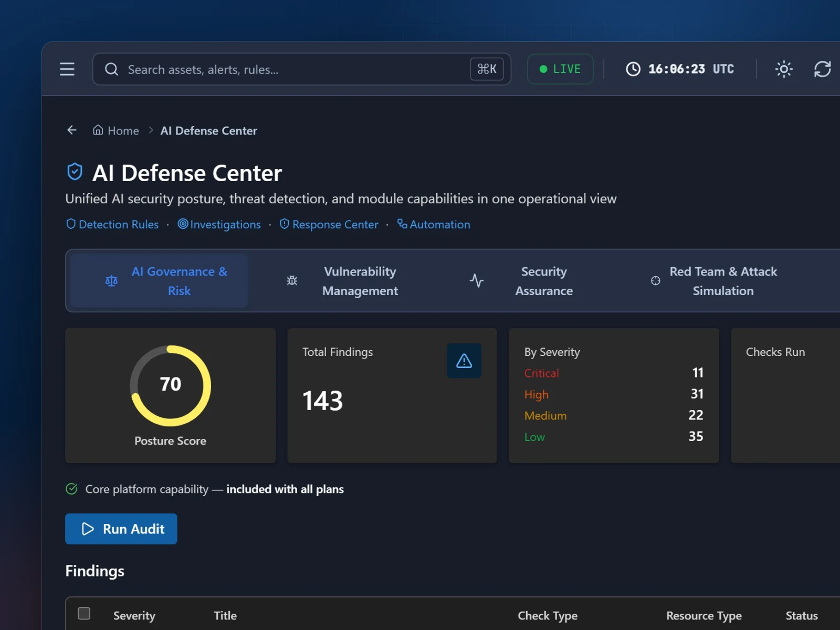Click the Posture Score label
This screenshot has height=630, width=840.
click(x=170, y=441)
